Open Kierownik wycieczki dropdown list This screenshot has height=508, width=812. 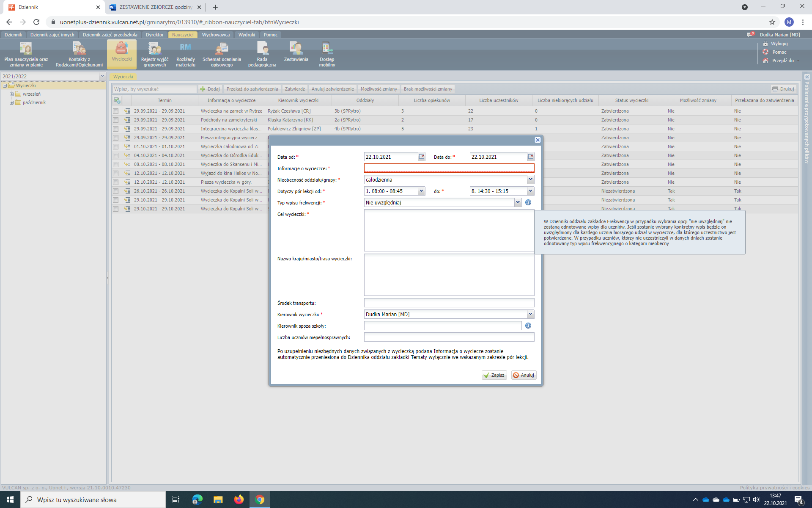(x=530, y=314)
